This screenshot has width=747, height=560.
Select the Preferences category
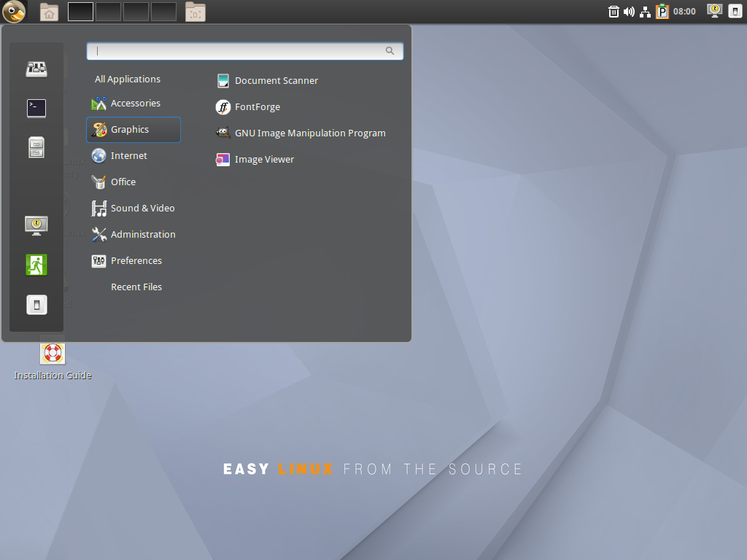133,260
